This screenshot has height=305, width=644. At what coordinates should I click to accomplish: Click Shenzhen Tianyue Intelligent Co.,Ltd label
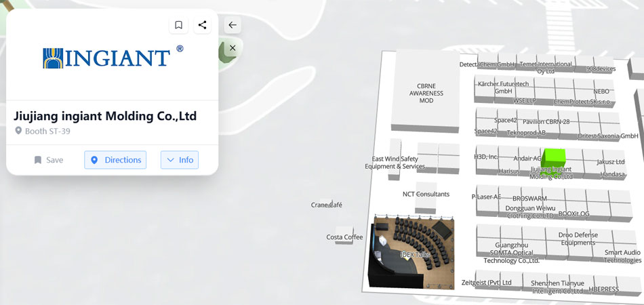557,287
